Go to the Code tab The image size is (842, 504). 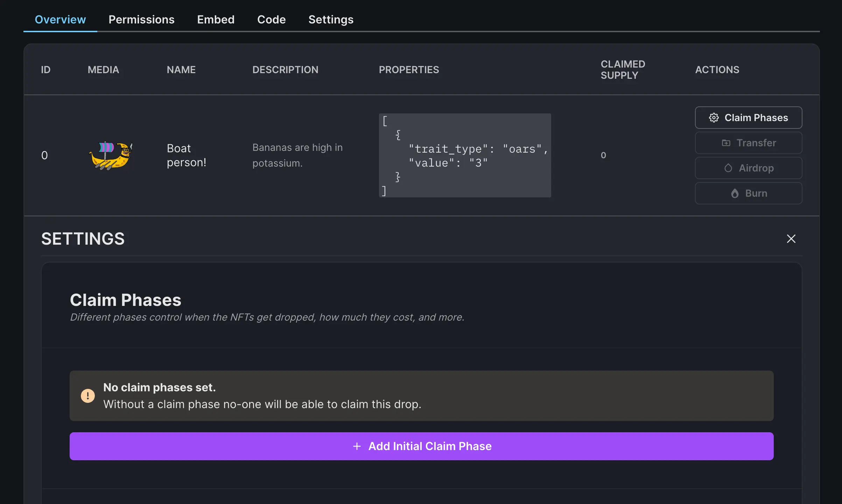point(271,20)
